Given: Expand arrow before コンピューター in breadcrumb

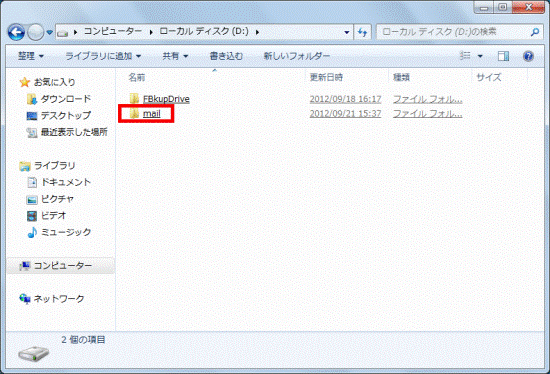Looking at the screenshot, I should tap(75, 32).
